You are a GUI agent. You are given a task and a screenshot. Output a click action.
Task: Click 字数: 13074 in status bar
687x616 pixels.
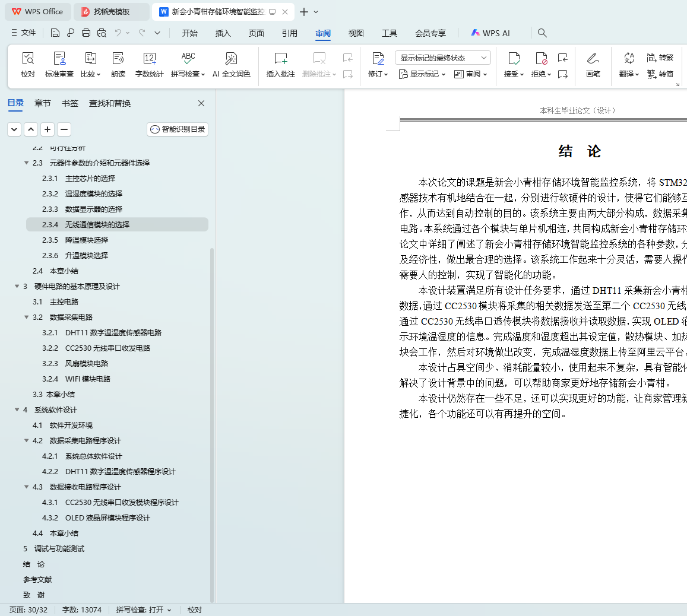[x=82, y=610]
